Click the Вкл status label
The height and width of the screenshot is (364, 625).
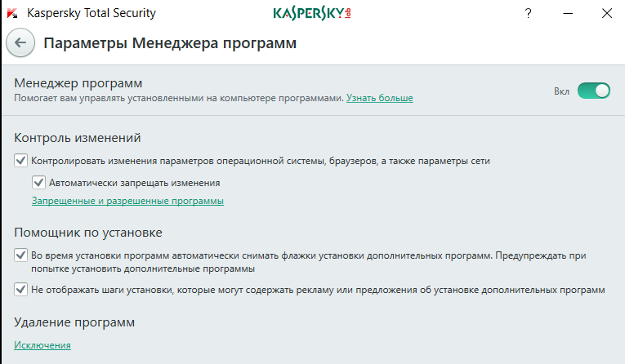(561, 91)
